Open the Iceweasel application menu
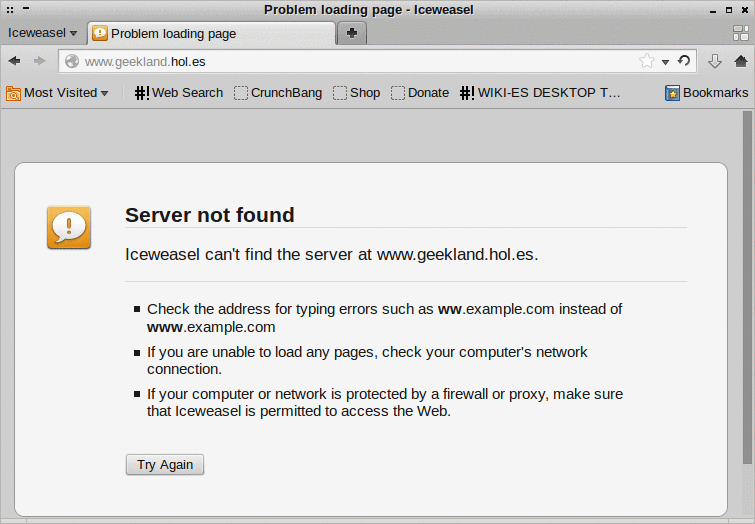The height and width of the screenshot is (524, 755). [42, 33]
